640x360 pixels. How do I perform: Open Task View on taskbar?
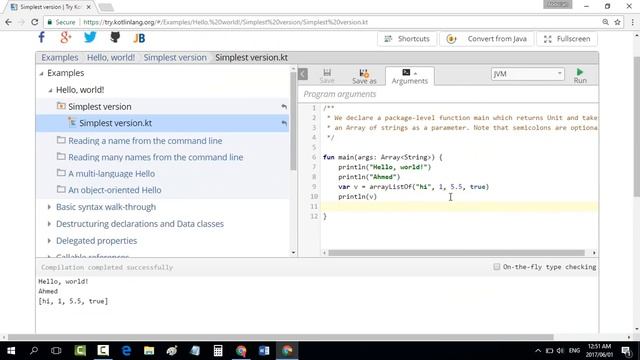coord(56,351)
